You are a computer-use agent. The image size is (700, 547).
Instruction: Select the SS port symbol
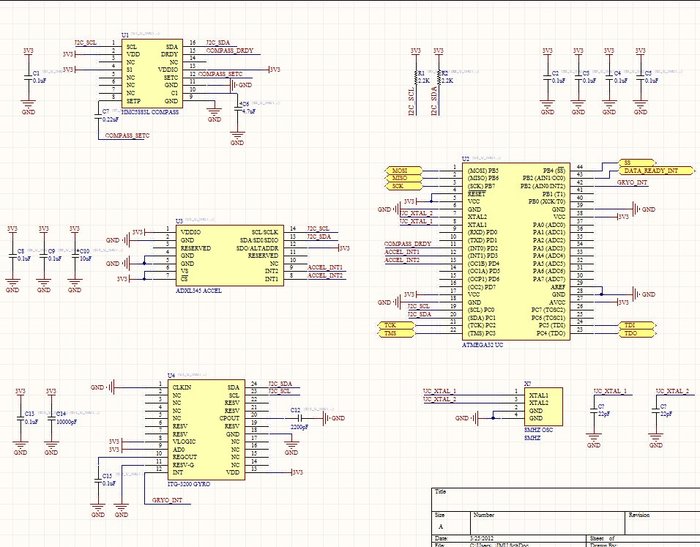point(638,163)
